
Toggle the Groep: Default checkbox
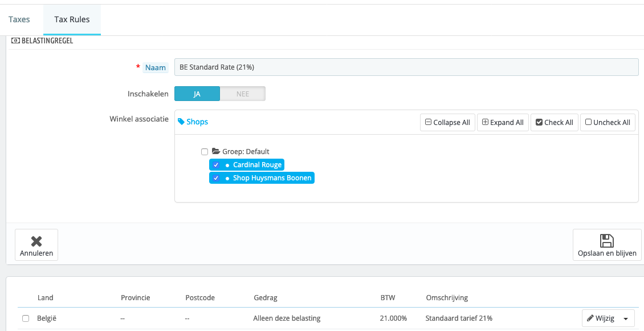coord(205,152)
